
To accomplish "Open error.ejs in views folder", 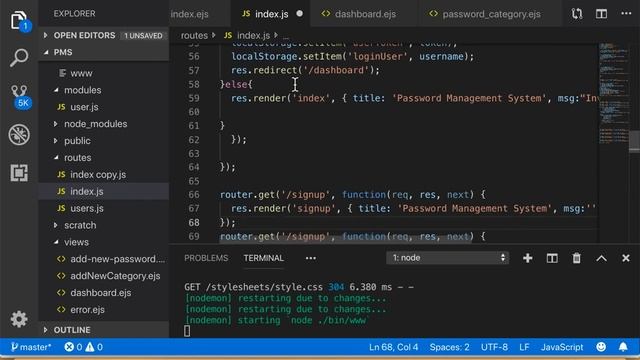I will pyautogui.click(x=104, y=310).
